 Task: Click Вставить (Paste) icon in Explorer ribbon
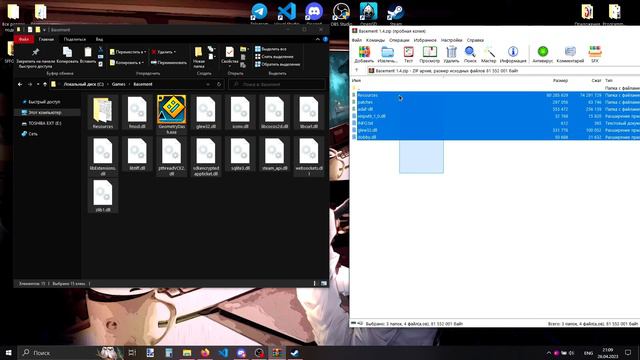(x=88, y=55)
